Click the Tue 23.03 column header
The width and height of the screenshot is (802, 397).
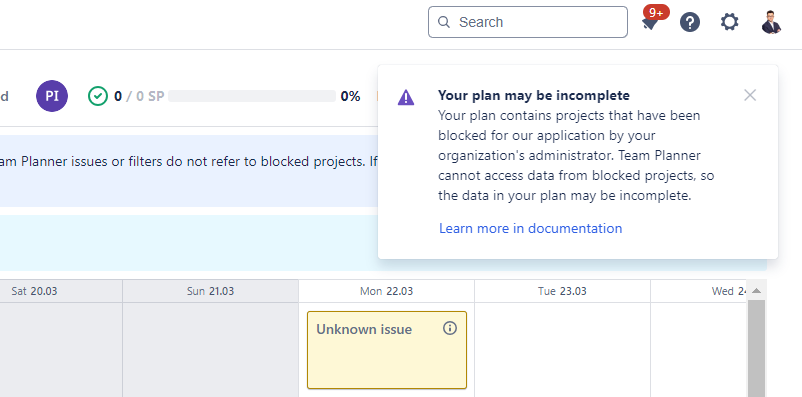coord(562,291)
